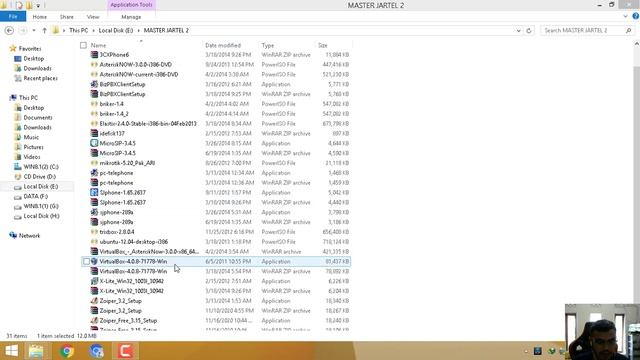This screenshot has height=360, width=640.
Task: Sort files by Name column header
Action: 98,45
